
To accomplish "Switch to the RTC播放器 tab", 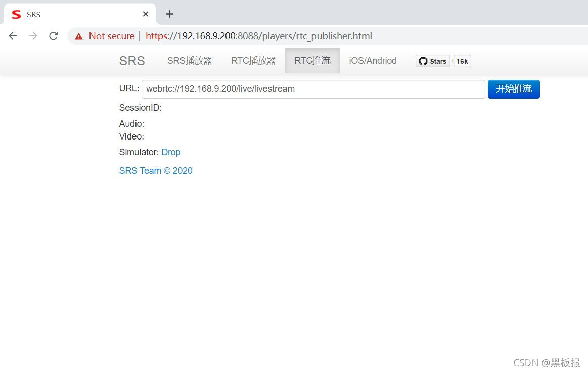I will [253, 61].
